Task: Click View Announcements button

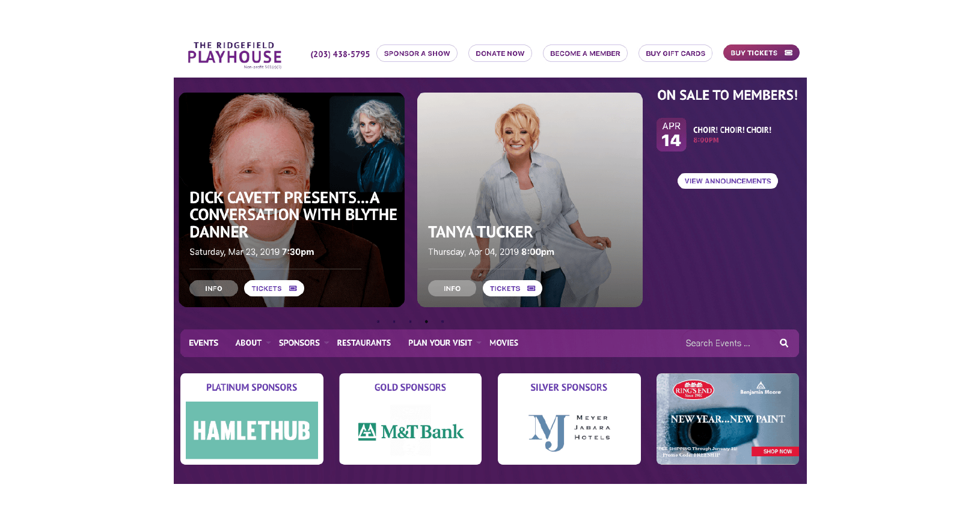Action: point(727,181)
